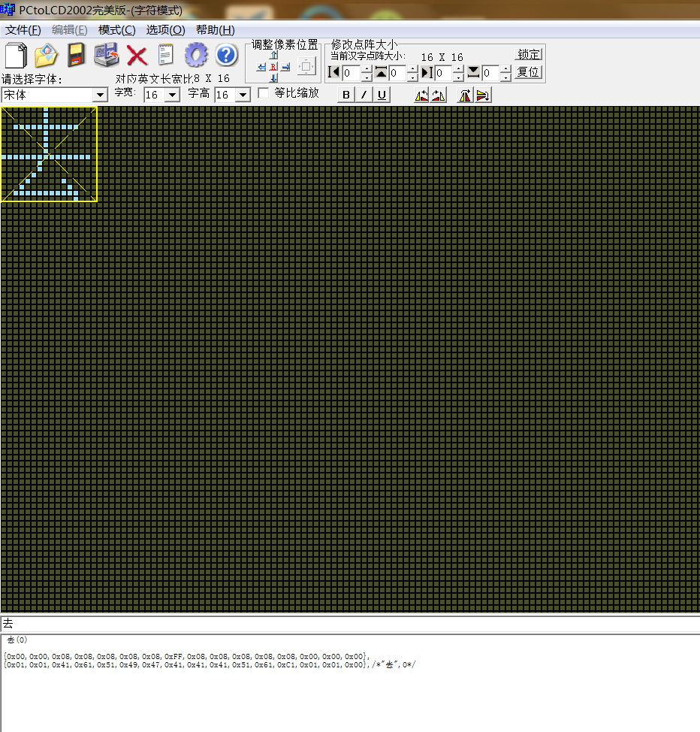Toggle italic with the I button
700x732 pixels.
364,95
